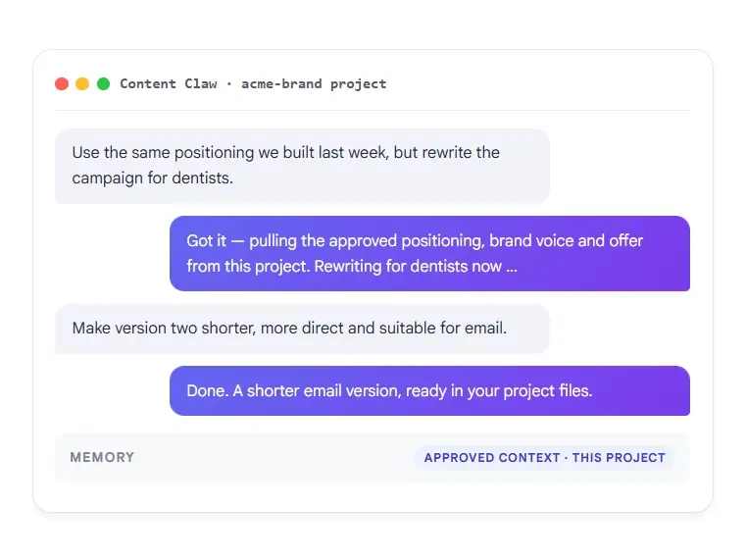The width and height of the screenshot is (747, 560).
Task: Open the acme-brand project name
Action: [x=314, y=84]
